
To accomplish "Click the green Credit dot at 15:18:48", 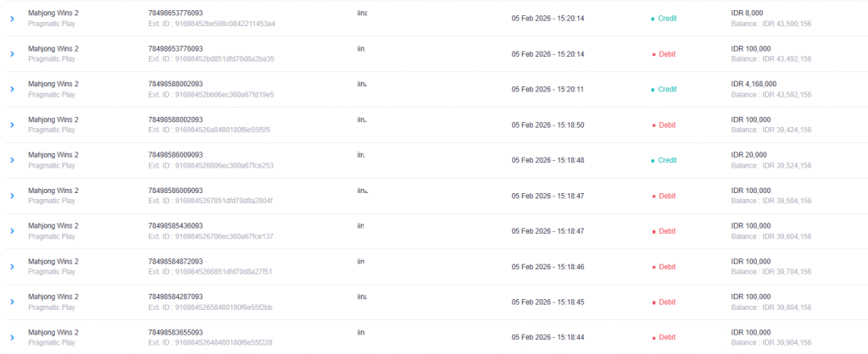I will [653, 160].
